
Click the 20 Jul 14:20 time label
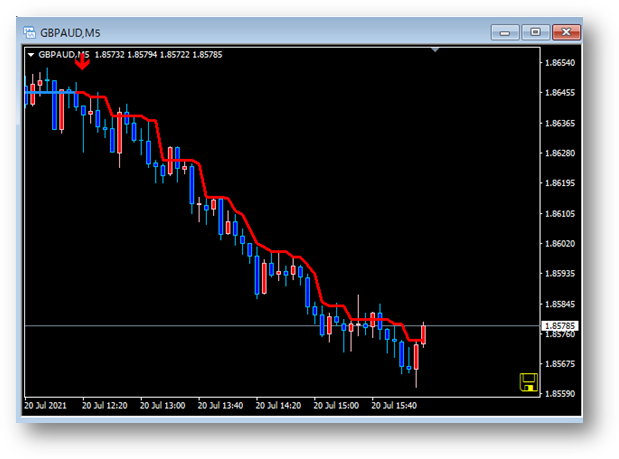tap(278, 406)
